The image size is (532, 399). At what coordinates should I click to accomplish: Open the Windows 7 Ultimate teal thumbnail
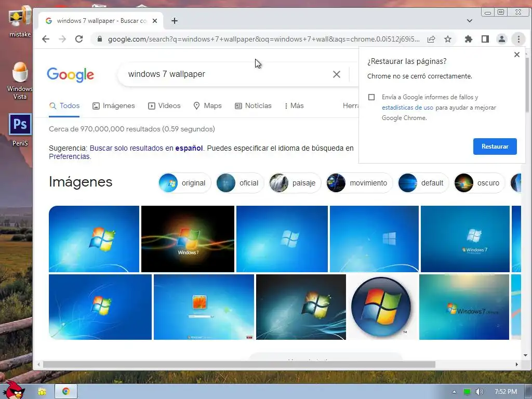click(x=464, y=307)
